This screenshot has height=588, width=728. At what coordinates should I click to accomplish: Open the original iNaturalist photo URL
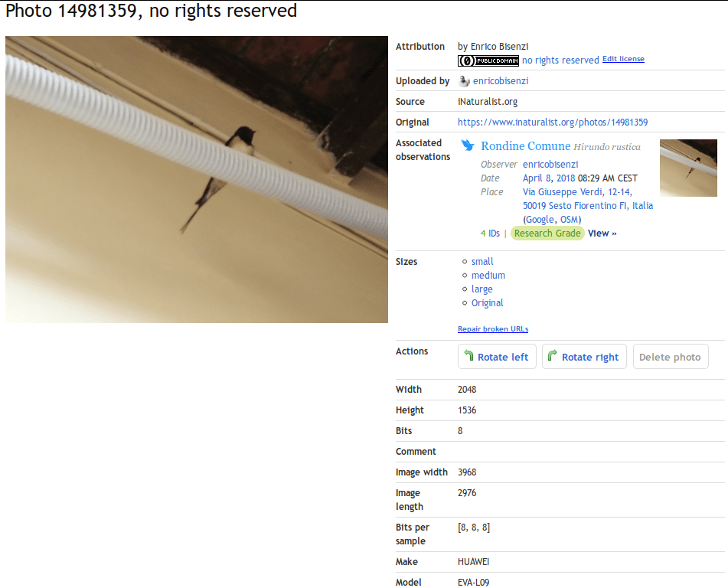click(x=553, y=122)
